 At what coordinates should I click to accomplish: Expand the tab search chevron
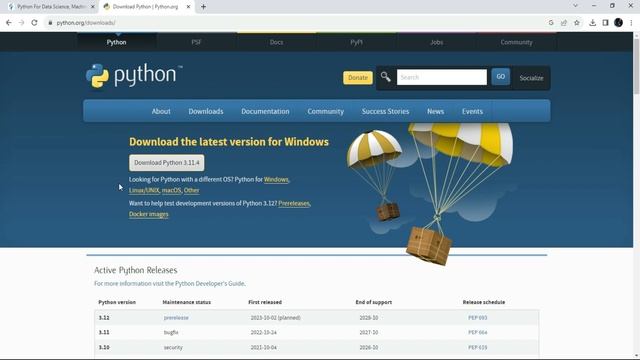[x=575, y=6]
